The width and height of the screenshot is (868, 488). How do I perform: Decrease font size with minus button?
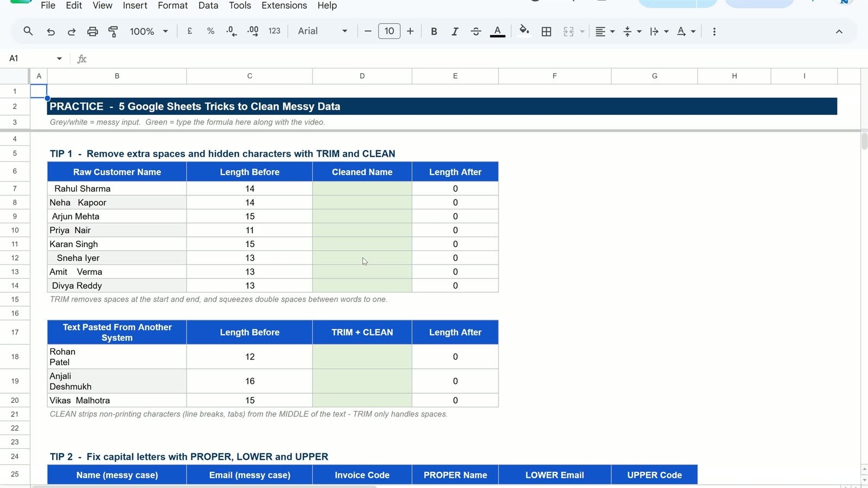368,31
